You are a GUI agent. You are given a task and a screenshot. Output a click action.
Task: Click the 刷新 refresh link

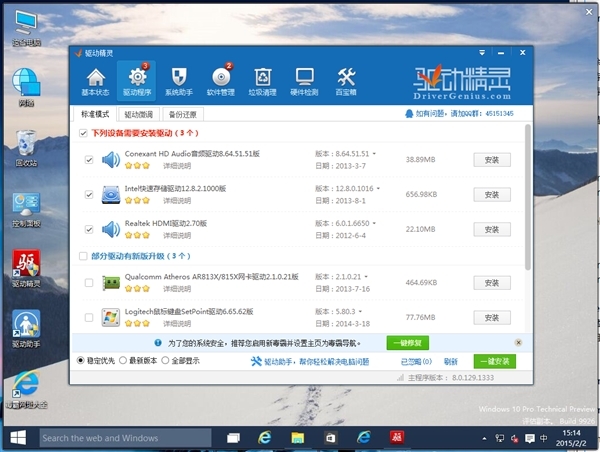click(x=451, y=362)
